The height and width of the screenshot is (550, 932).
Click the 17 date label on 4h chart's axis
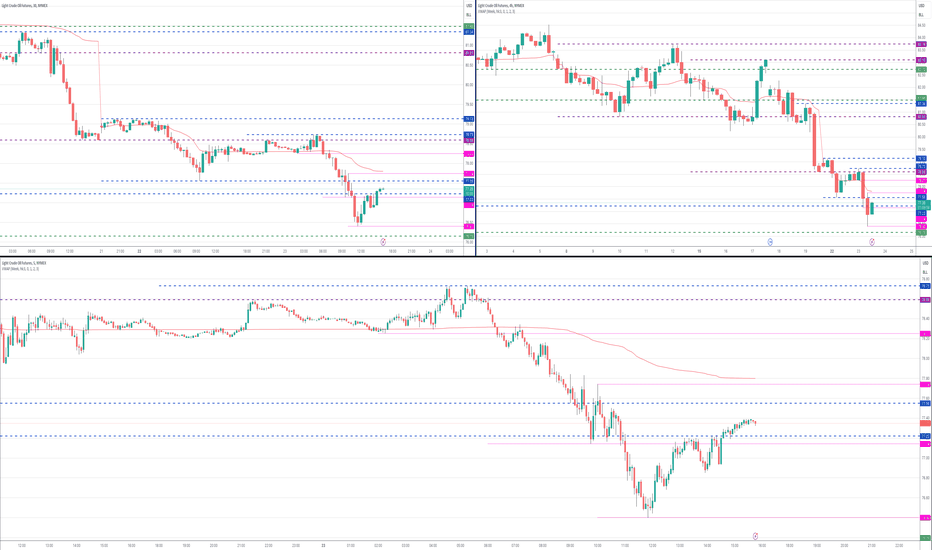(752, 252)
